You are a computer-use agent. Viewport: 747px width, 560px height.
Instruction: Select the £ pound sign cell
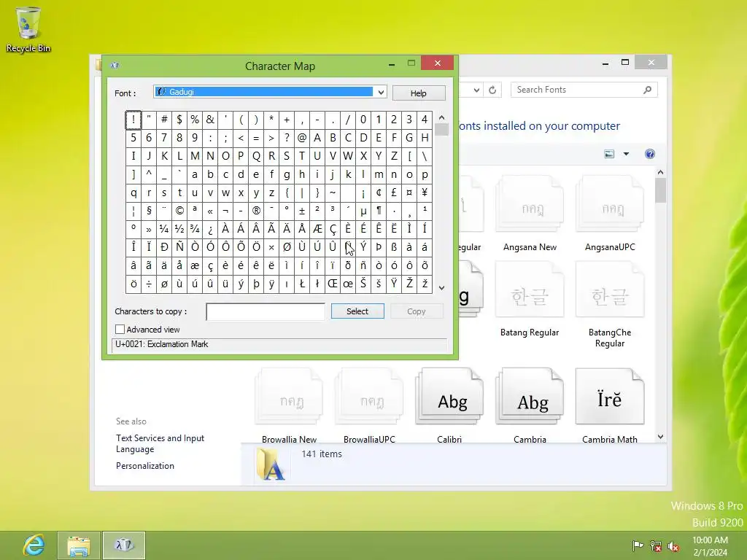[394, 192]
